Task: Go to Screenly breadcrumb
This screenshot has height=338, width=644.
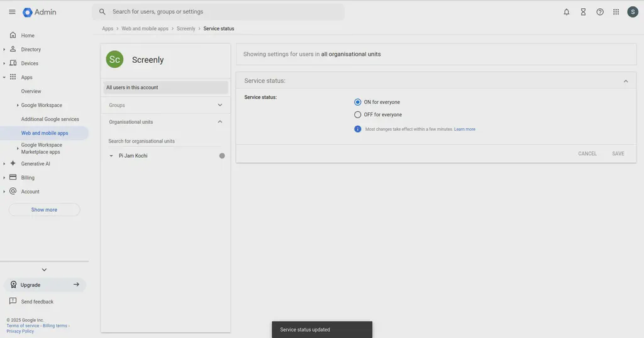Action: tap(186, 28)
